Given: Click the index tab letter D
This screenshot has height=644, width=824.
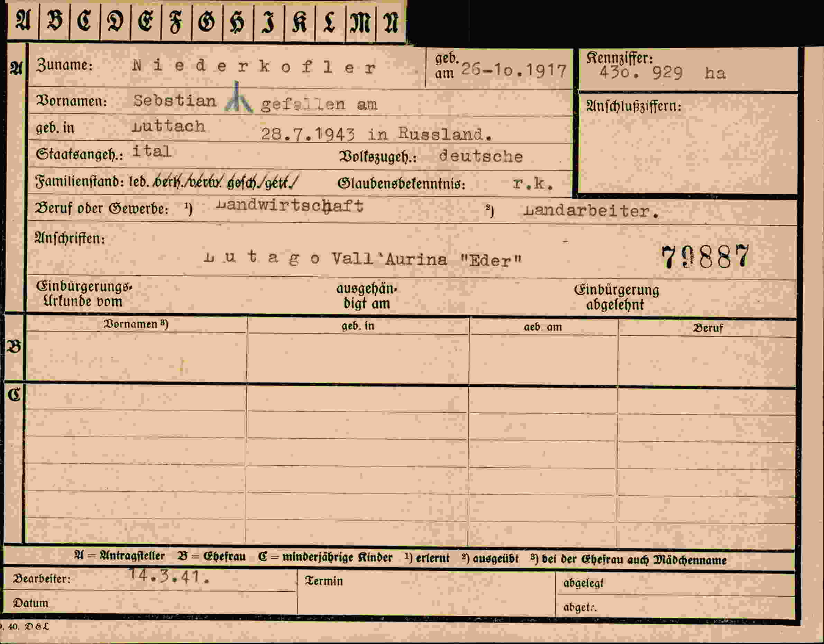Looking at the screenshot, I should pos(116,21).
